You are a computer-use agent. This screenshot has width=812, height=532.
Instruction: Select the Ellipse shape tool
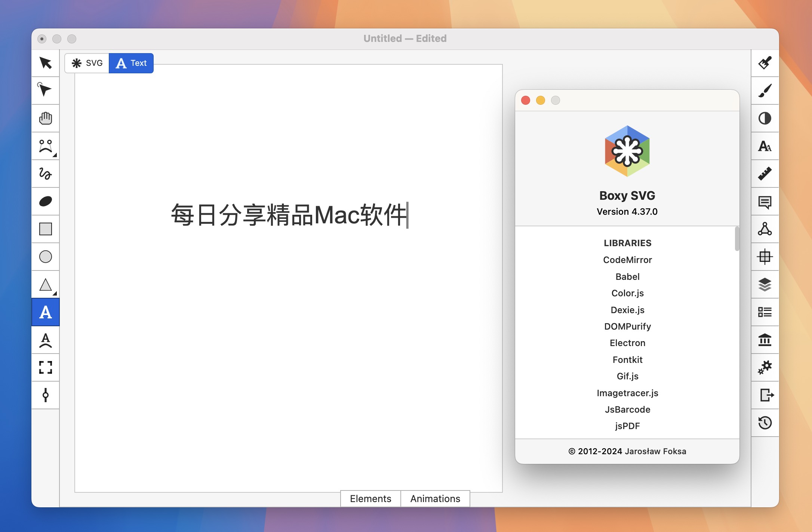(46, 257)
